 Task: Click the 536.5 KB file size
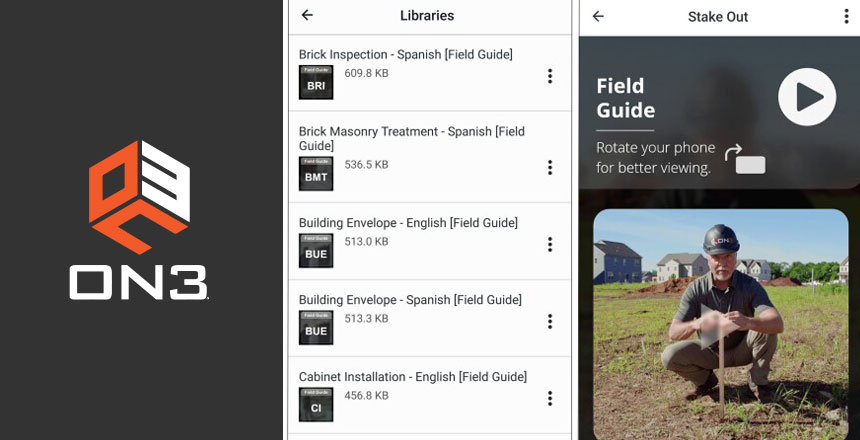point(366,164)
